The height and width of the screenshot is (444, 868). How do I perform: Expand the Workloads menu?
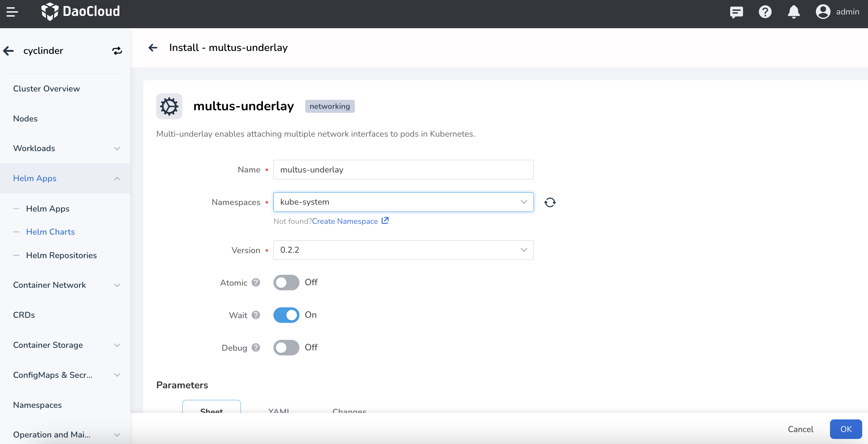coord(65,149)
